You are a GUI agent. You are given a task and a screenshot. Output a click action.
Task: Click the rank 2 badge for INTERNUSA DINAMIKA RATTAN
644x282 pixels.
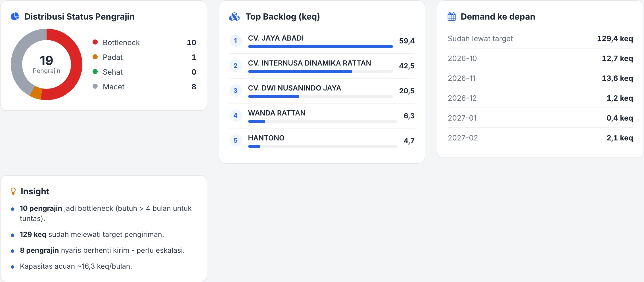(x=235, y=66)
